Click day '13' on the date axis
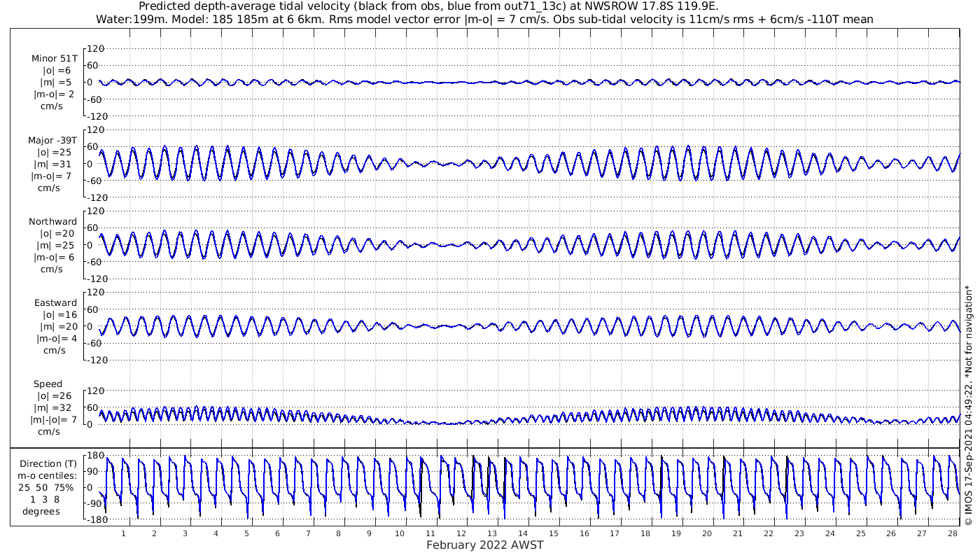980x560 pixels. (492, 534)
